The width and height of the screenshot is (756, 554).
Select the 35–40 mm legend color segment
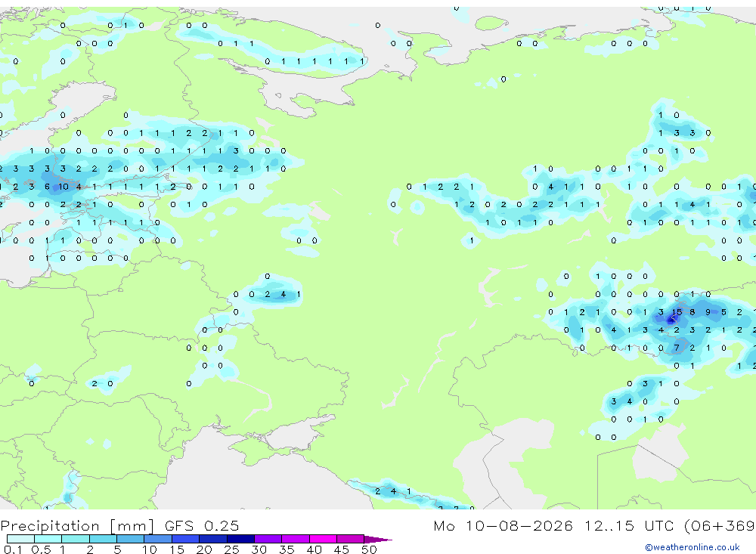tap(296, 539)
